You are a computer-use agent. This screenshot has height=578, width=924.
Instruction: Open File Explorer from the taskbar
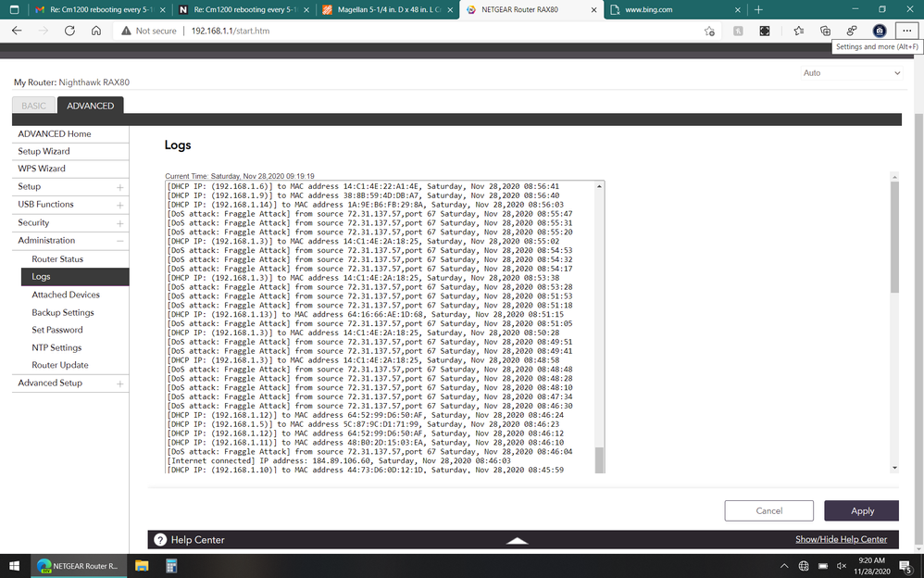(142, 565)
